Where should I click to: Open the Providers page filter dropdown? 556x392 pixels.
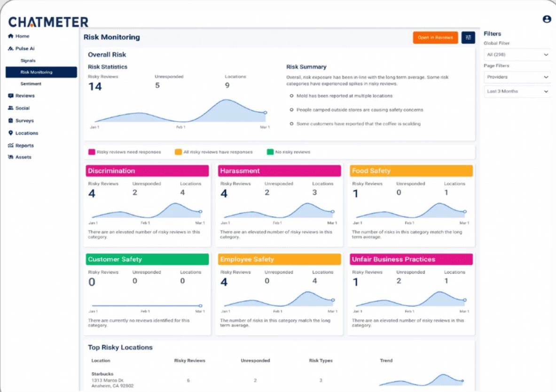[x=517, y=77]
